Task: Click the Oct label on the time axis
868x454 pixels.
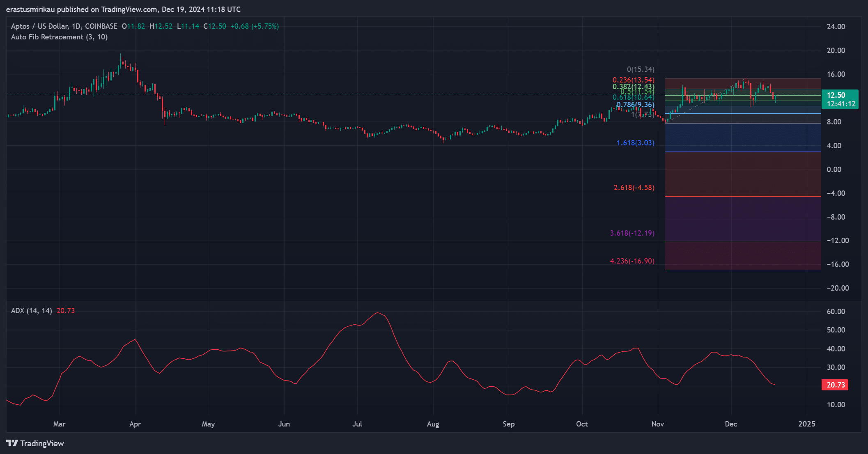Action: tap(582, 424)
